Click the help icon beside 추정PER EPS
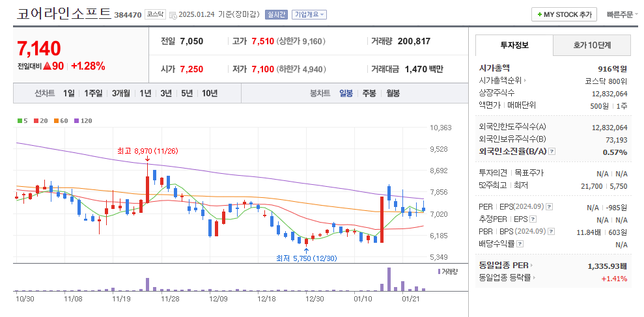The width and height of the screenshot is (644, 317). pyautogui.click(x=533, y=219)
